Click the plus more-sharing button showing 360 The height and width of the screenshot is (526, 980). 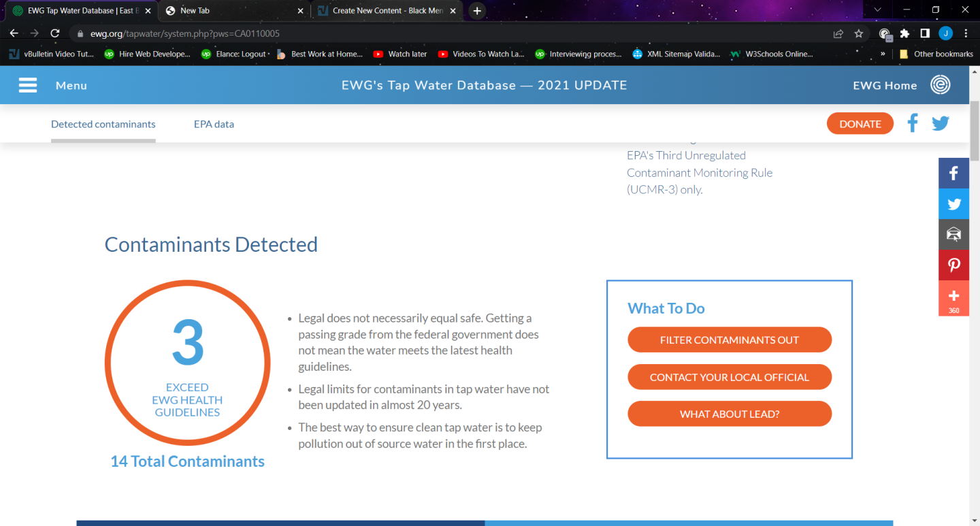click(x=953, y=298)
